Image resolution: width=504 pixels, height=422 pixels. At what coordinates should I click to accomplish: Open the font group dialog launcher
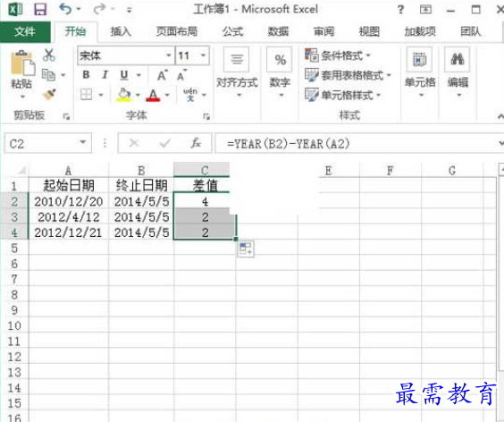click(x=206, y=116)
